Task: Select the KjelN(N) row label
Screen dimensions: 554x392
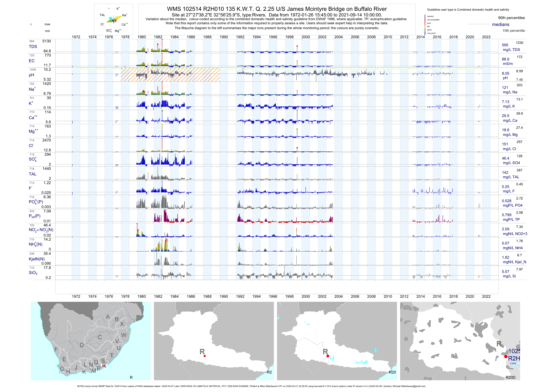Action: [x=37, y=259]
